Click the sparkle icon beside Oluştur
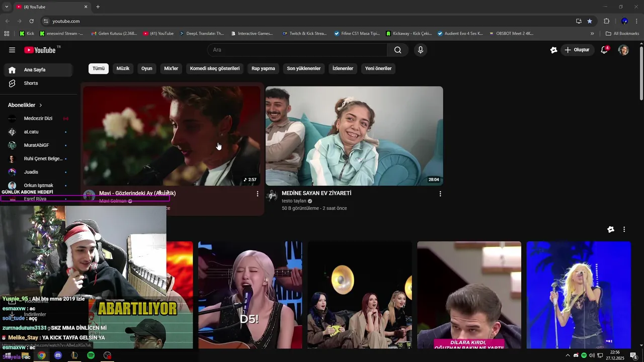Viewport: 644px width, 362px height. (553, 50)
